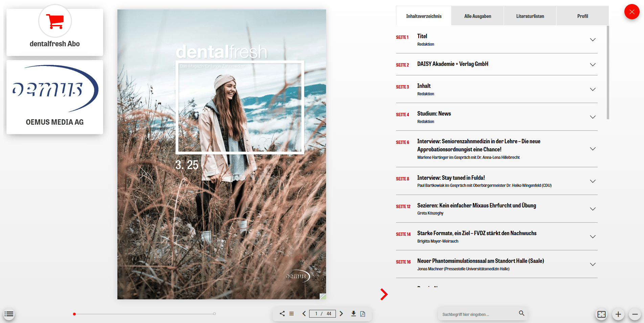Open the PDF export icon
This screenshot has height=323, width=644.
tap(363, 314)
